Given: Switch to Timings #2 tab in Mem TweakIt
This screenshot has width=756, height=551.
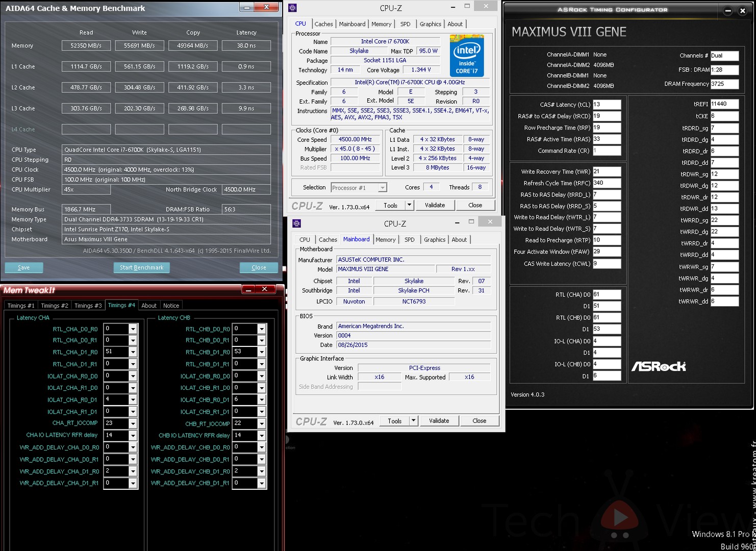Looking at the screenshot, I should (x=55, y=306).
